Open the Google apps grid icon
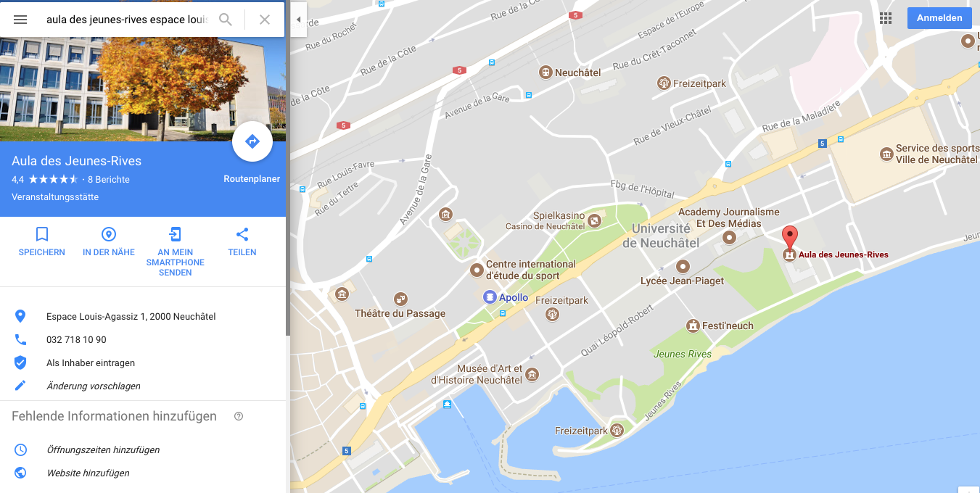The height and width of the screenshot is (493, 980). [x=886, y=19]
